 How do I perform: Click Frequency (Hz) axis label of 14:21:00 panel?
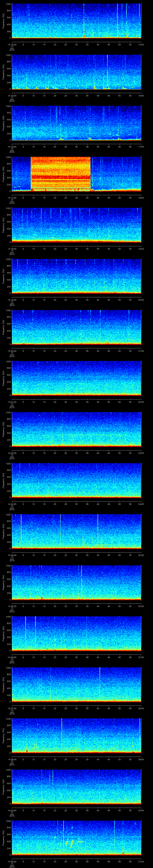pyautogui.click(x=3, y=378)
